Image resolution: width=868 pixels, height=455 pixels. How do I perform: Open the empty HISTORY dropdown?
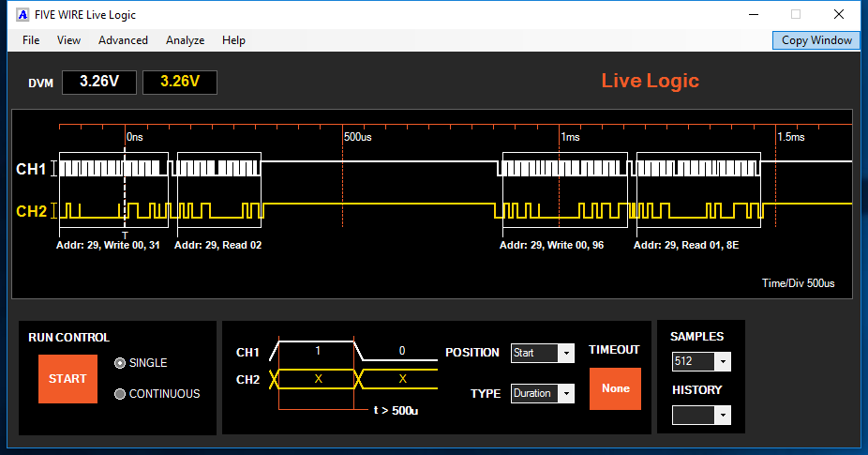[701, 415]
